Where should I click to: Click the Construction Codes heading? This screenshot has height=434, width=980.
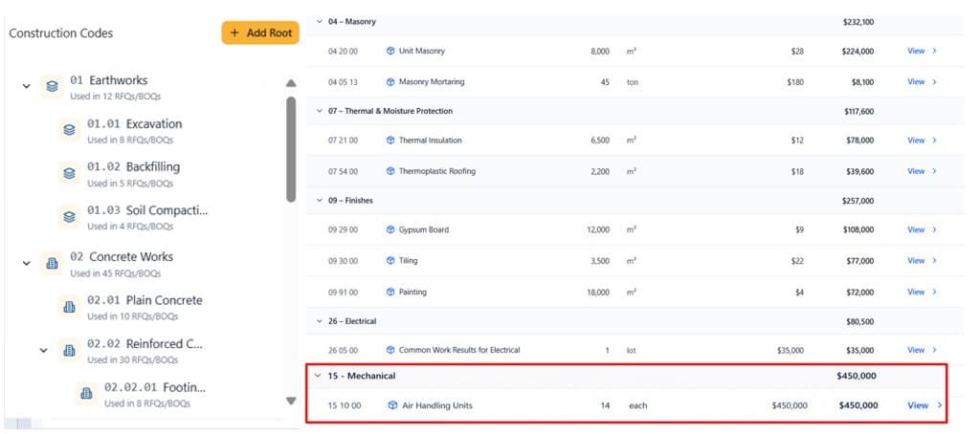(60, 33)
